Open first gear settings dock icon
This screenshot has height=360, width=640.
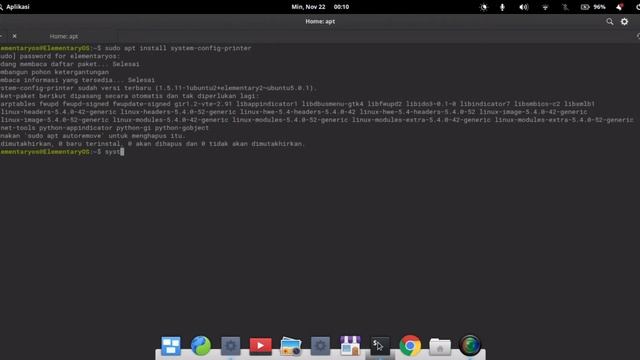point(231,346)
